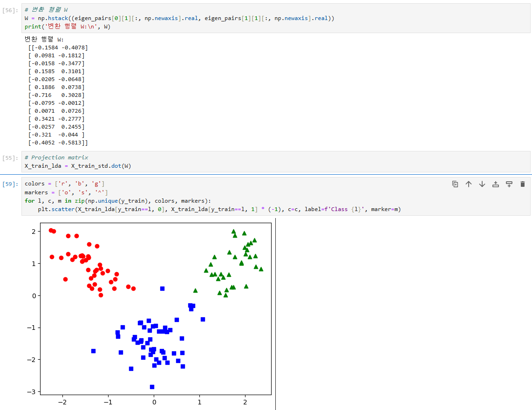532x410 pixels.
Task: Click the [55]: execution prompt
Action: tap(9, 157)
